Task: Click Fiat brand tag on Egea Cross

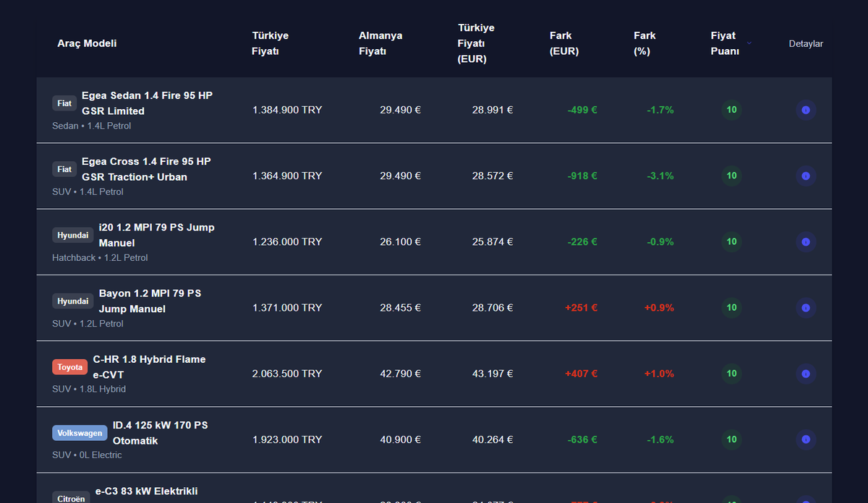Action: (x=64, y=169)
